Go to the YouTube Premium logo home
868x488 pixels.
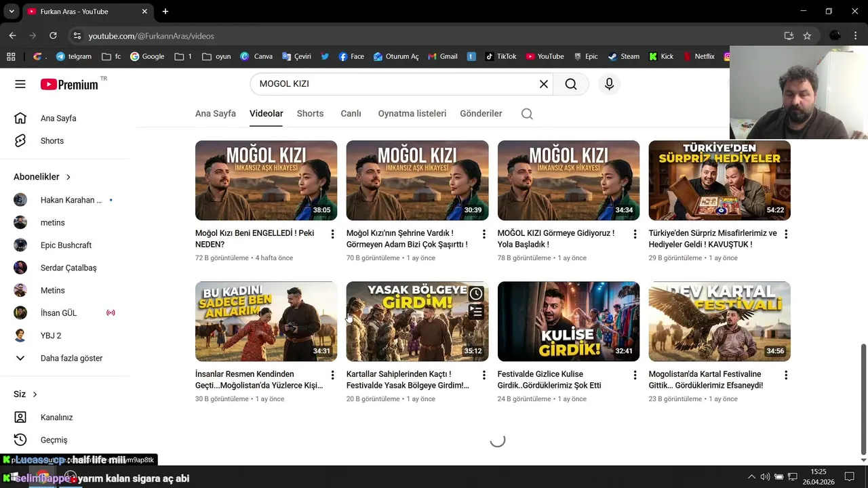click(69, 84)
